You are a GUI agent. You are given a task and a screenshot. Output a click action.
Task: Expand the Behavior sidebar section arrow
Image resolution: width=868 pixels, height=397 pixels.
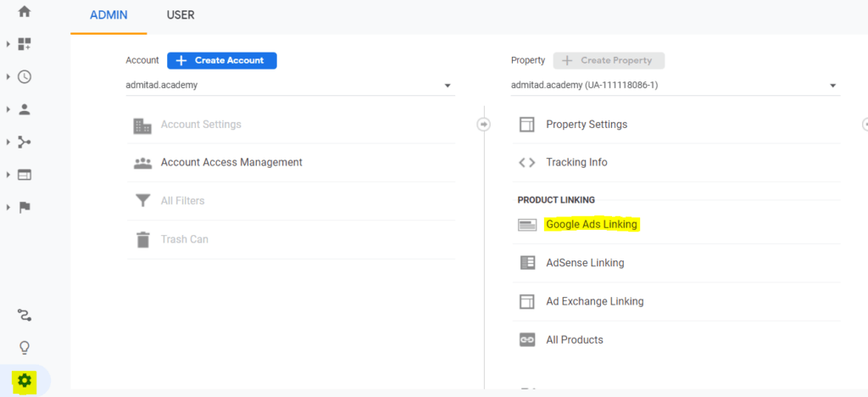(8, 175)
